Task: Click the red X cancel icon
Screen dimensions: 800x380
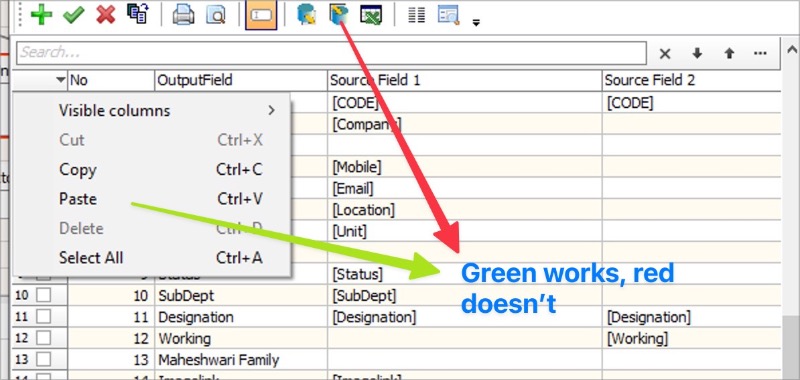Action: [x=106, y=15]
